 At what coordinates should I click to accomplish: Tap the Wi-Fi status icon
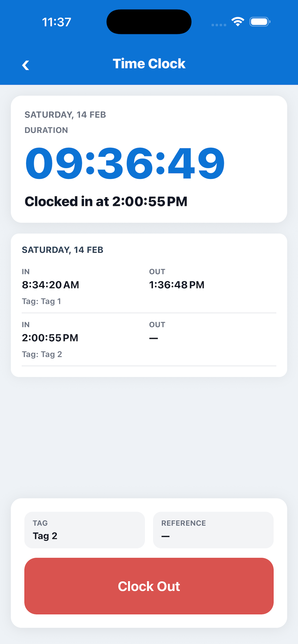click(x=238, y=22)
